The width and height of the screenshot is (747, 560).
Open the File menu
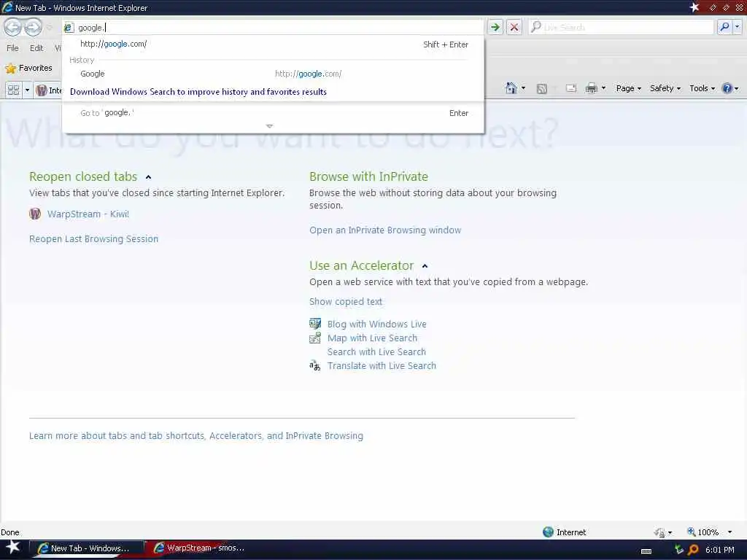click(12, 48)
